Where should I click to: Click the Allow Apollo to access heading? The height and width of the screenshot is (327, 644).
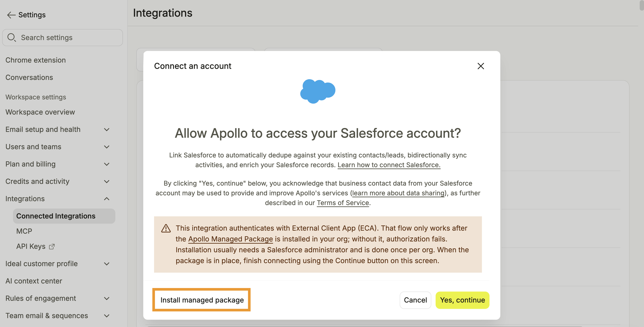[318, 133]
